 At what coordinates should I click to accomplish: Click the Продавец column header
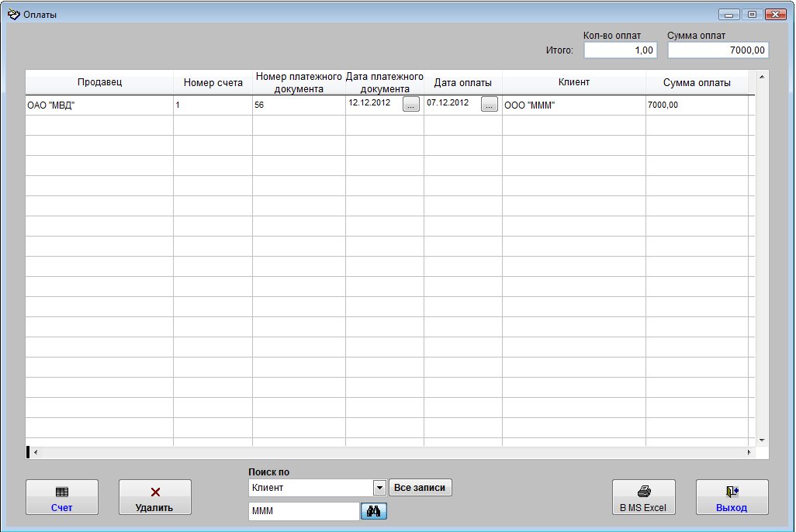(x=99, y=82)
